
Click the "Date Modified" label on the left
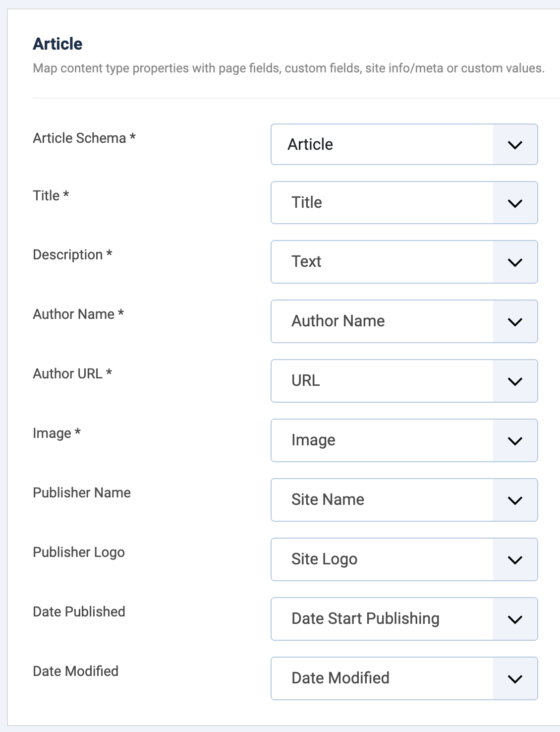75,671
